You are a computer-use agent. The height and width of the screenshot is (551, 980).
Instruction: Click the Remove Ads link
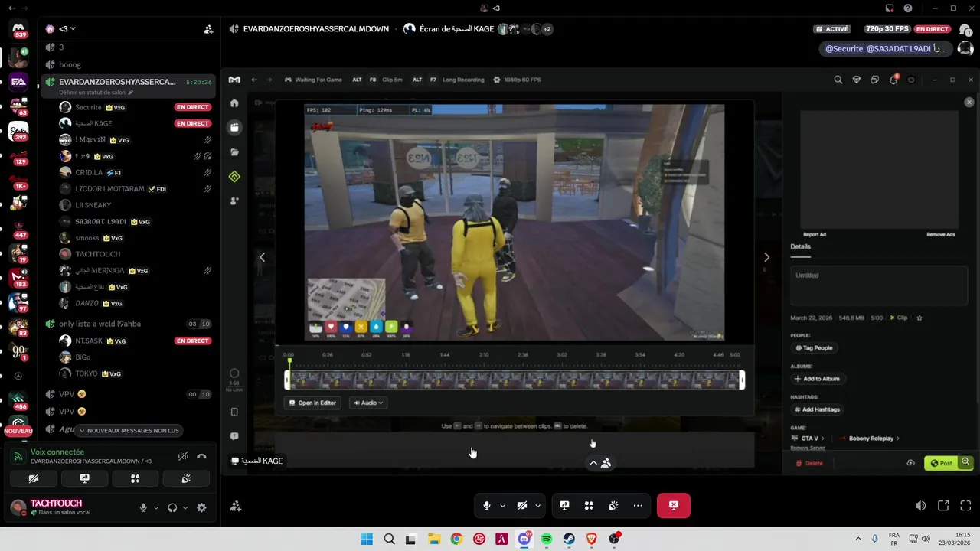point(941,234)
